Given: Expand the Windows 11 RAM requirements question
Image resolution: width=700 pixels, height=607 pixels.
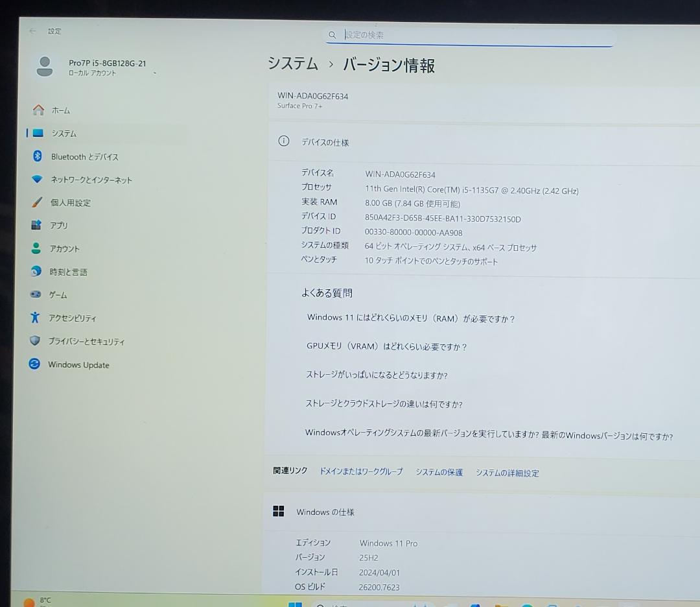Looking at the screenshot, I should [x=410, y=318].
